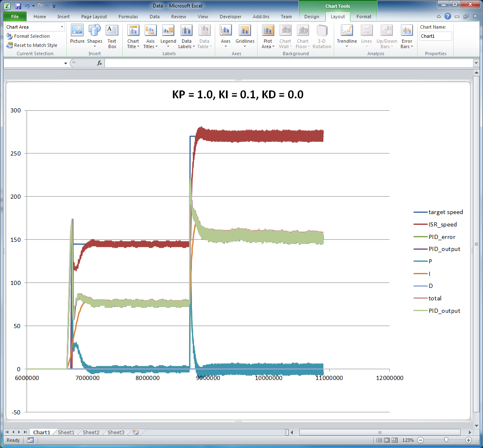Click the vertical scroll down arrow

[476, 426]
